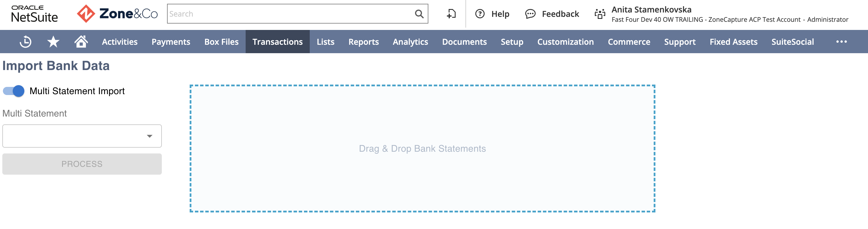The image size is (868, 229).
Task: Click the Feedback link
Action: [560, 14]
